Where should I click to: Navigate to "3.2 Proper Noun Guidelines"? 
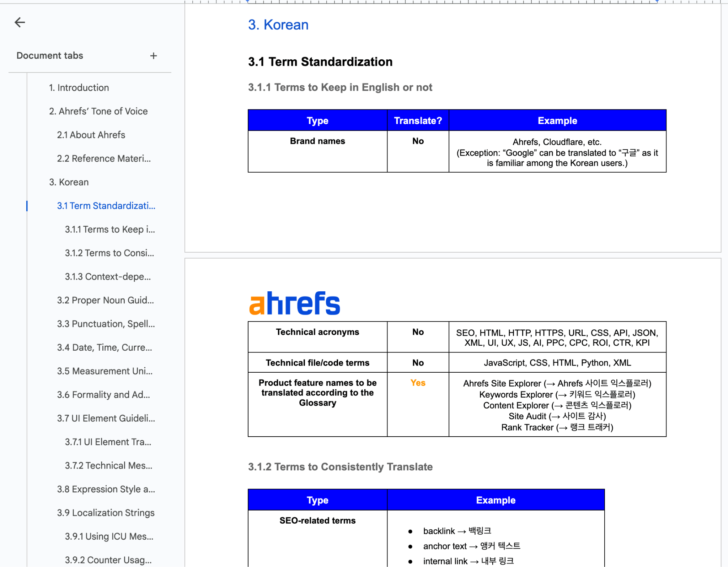point(106,300)
